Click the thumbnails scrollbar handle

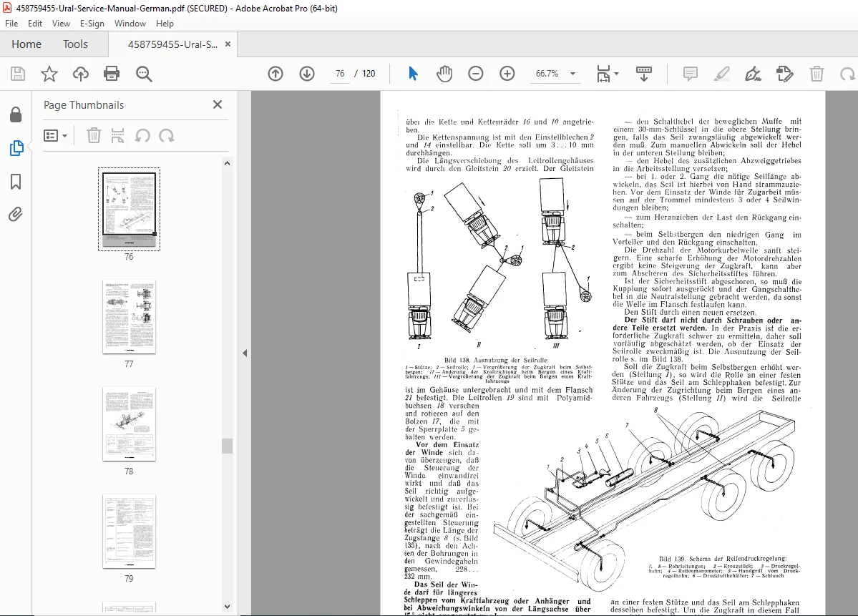[x=227, y=446]
